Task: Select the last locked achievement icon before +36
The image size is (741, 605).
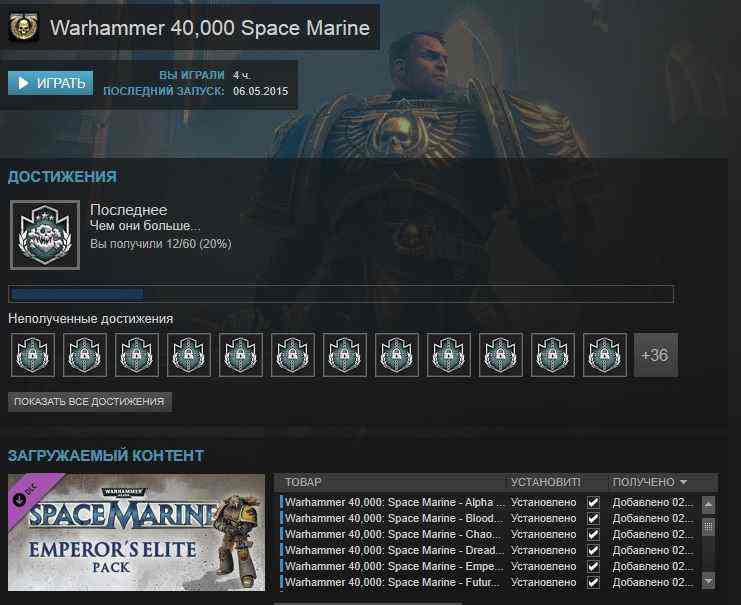Action: coord(605,355)
